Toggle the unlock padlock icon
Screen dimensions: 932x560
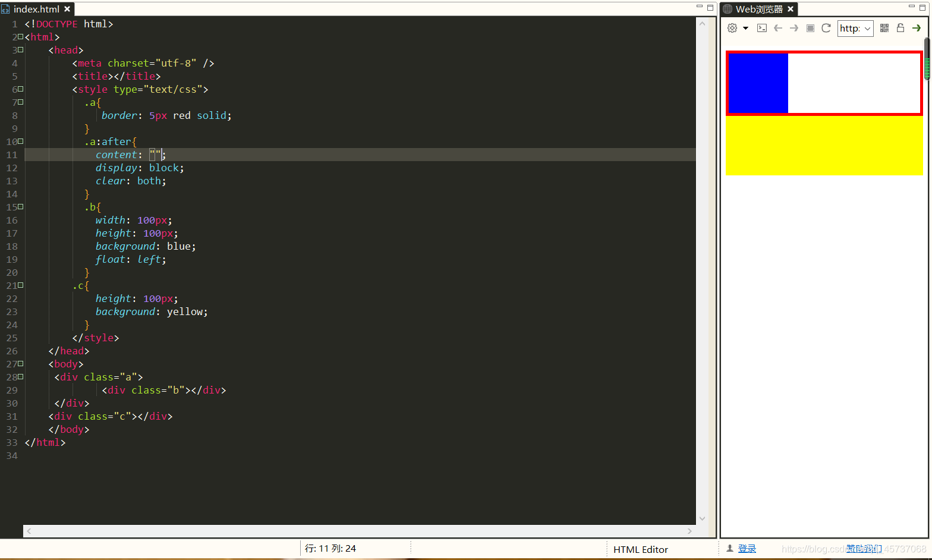point(900,28)
